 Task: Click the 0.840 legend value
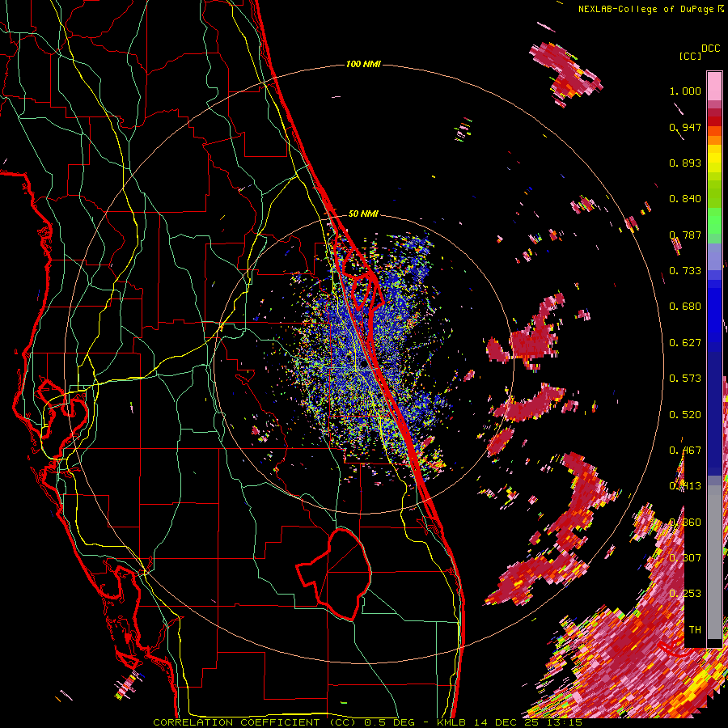[x=685, y=199]
